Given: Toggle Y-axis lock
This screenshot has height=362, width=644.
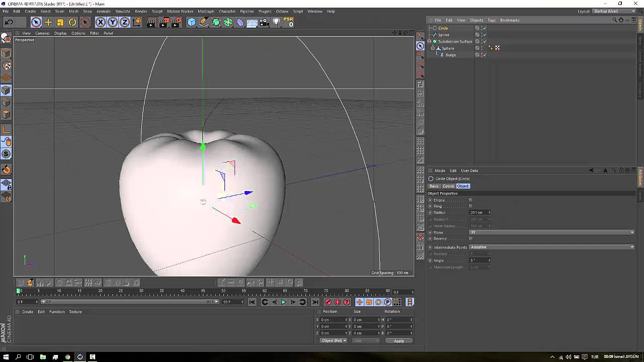Looking at the screenshot, I should pos(113,22).
